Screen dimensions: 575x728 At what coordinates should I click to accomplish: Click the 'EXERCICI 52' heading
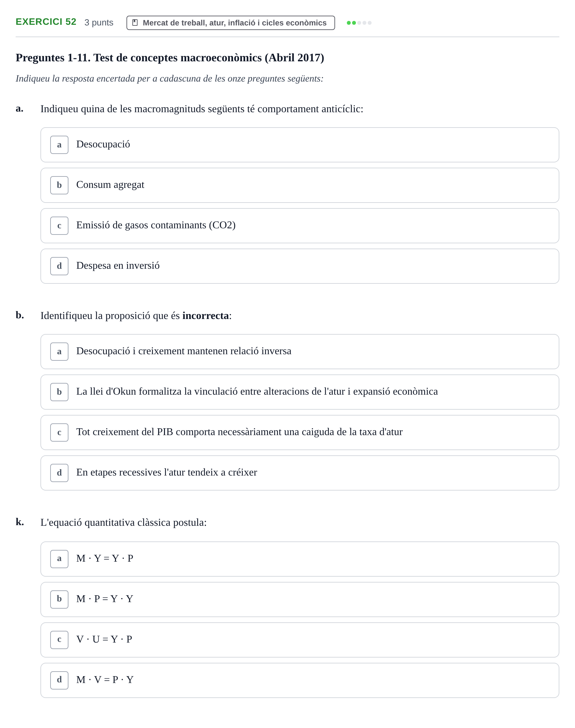[46, 22]
